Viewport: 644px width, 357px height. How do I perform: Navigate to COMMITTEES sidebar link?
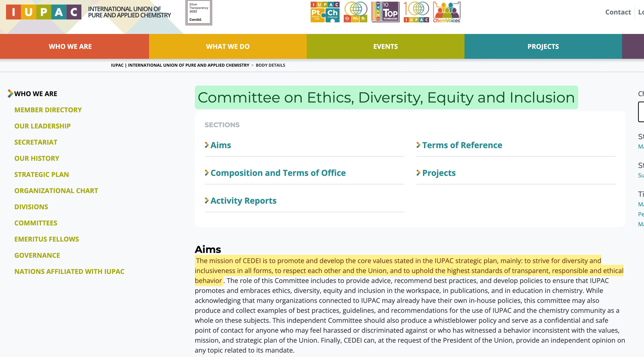[36, 223]
